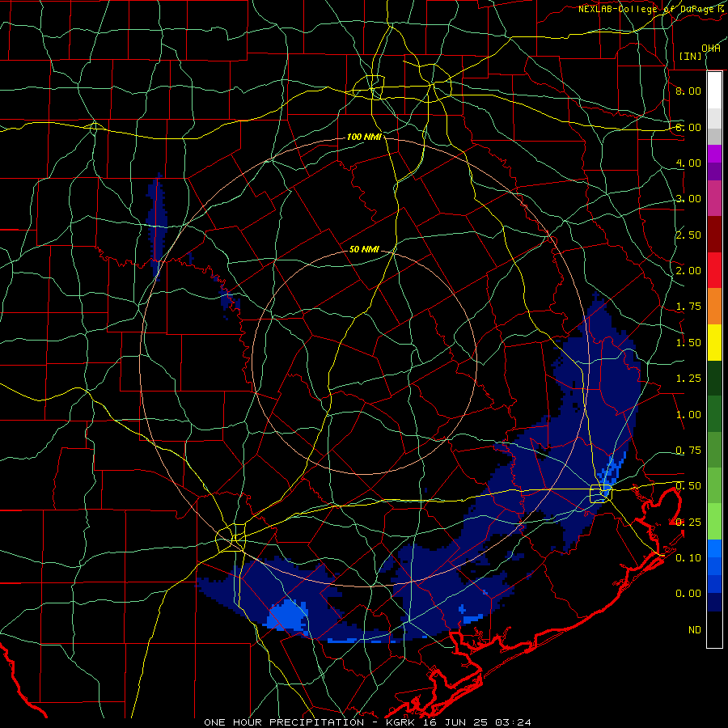Screen dimensions: 728x728
Task: Select the 2.50 legend value
Action: [688, 235]
